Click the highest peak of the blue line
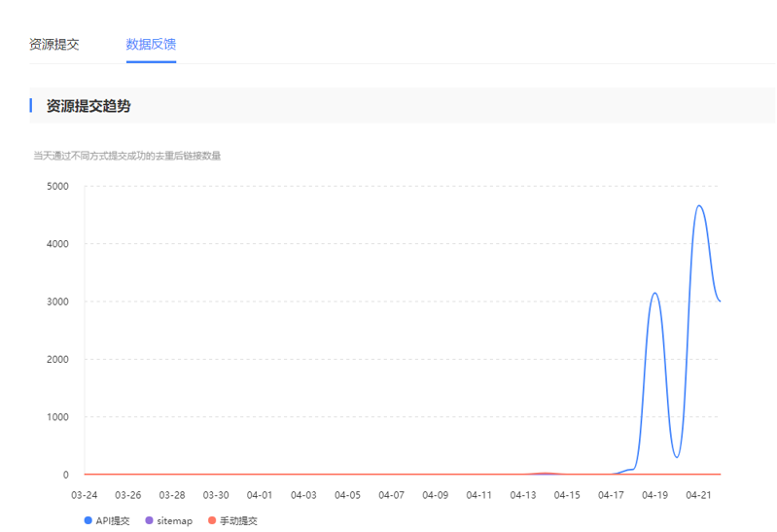777x532 pixels. [x=698, y=205]
